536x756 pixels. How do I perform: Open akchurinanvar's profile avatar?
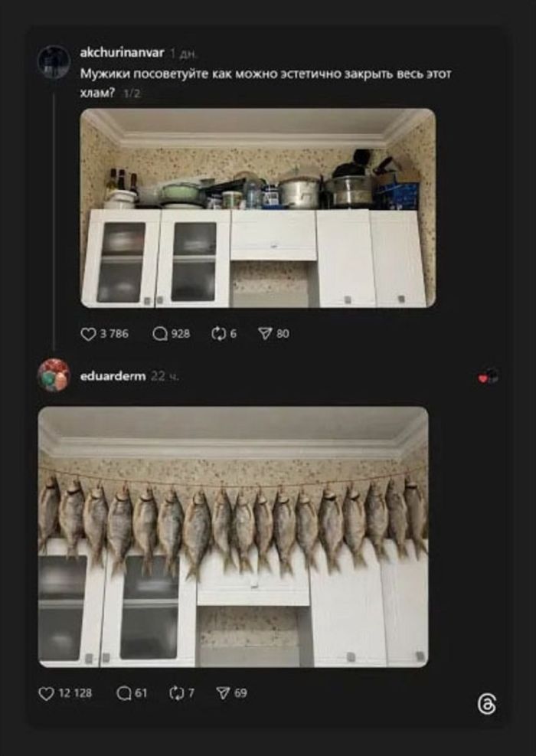tap(54, 62)
